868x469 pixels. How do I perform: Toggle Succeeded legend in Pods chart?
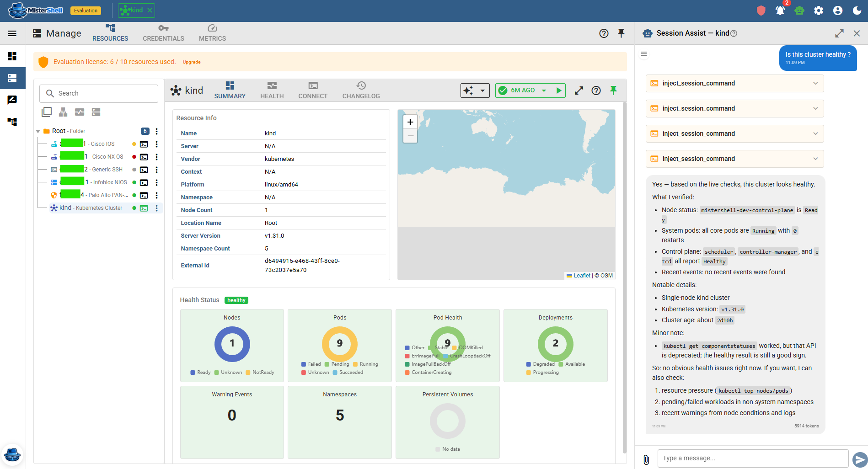tap(348, 373)
